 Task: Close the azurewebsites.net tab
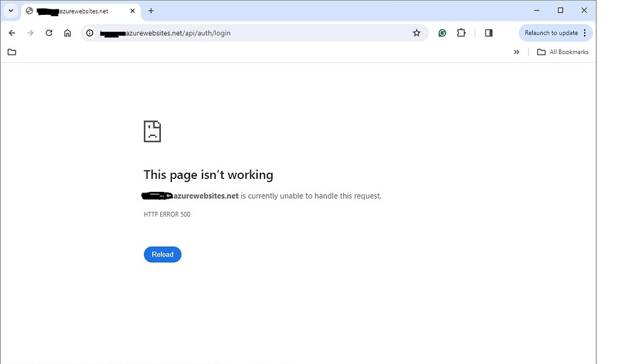click(x=132, y=11)
